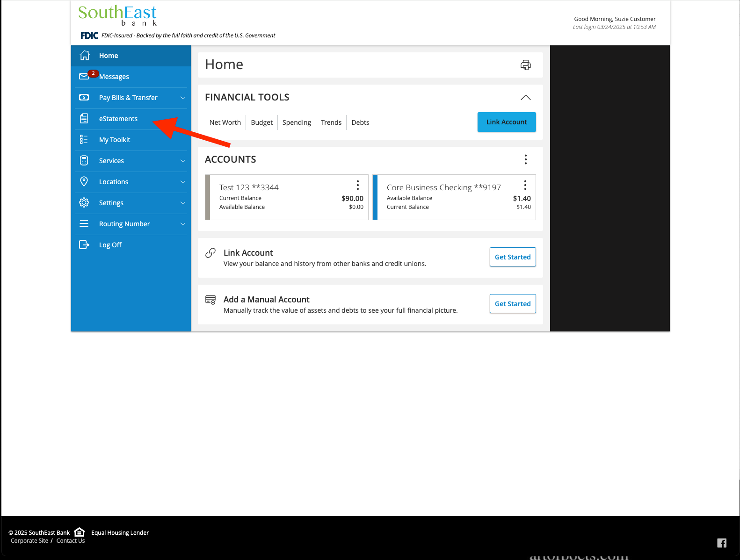Print the Home page with printer icon
Image resolution: width=740 pixels, height=560 pixels.
pos(526,65)
